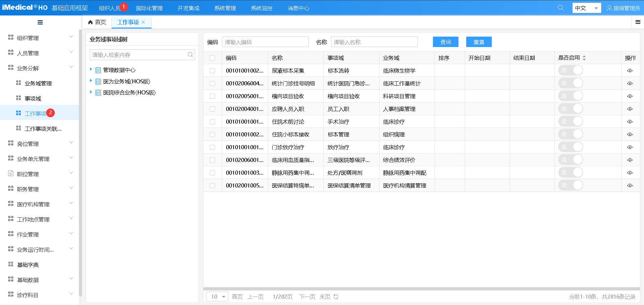Click the refresh icon next to 末页

336,297
